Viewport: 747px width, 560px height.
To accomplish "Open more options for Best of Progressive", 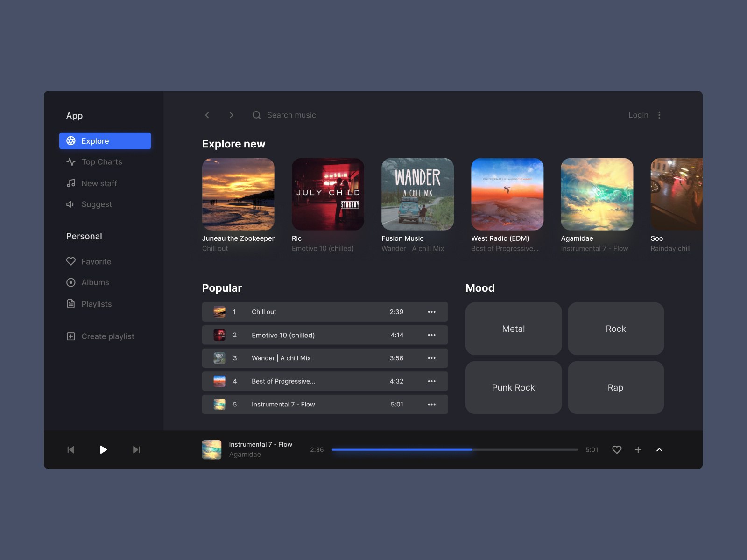I will click(431, 381).
